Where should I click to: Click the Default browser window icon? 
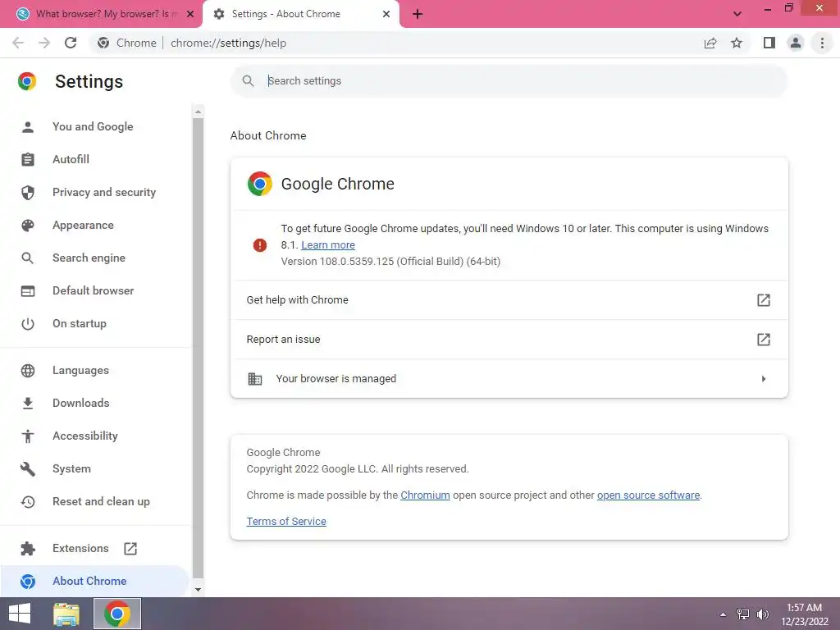28,291
